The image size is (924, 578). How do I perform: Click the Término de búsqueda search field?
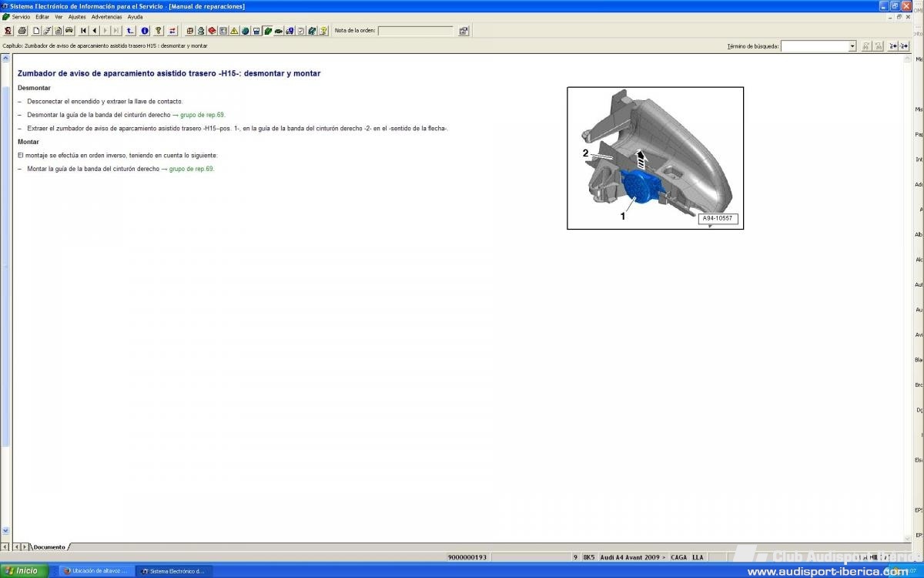click(815, 46)
